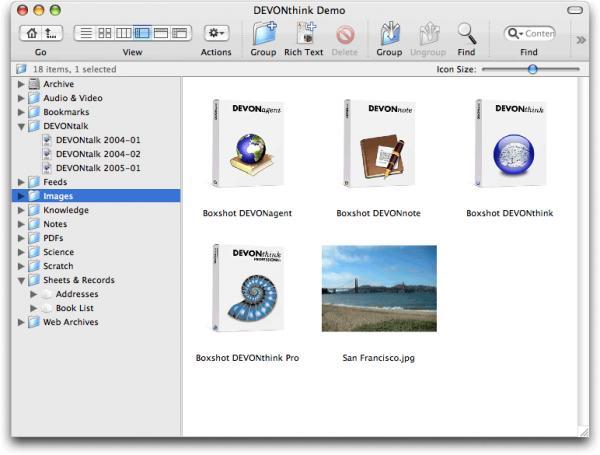
Task: Click the Archive group icon in sidebar
Action: [x=34, y=84]
